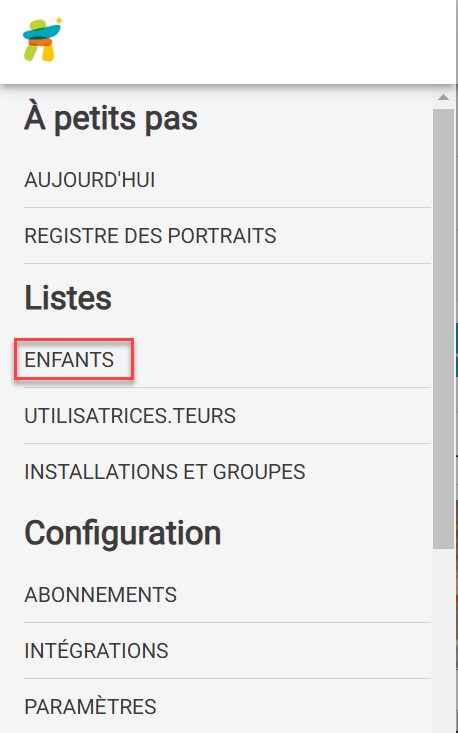This screenshot has width=458, height=733.
Task: Click the scrollbar track below the thumb
Action: tap(443, 640)
